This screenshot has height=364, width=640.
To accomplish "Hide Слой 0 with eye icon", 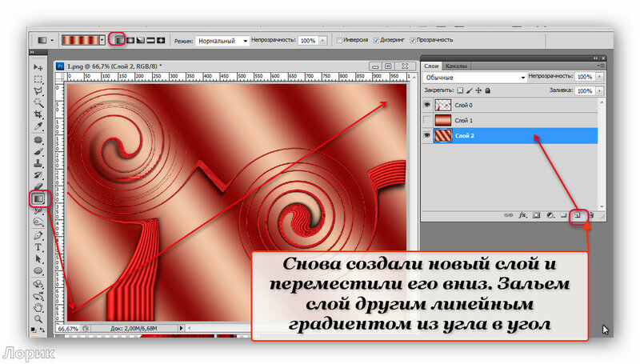I will click(x=427, y=105).
